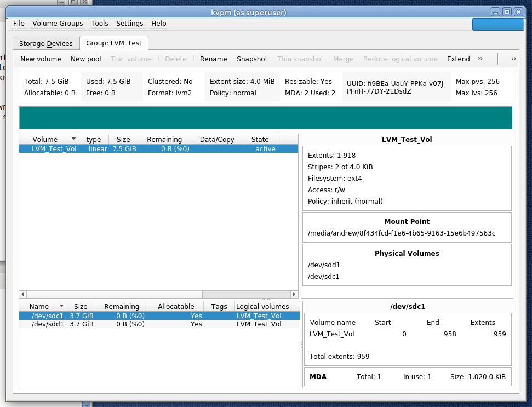Sort by the Volume column header
The height and width of the screenshot is (407, 532).
pos(49,139)
